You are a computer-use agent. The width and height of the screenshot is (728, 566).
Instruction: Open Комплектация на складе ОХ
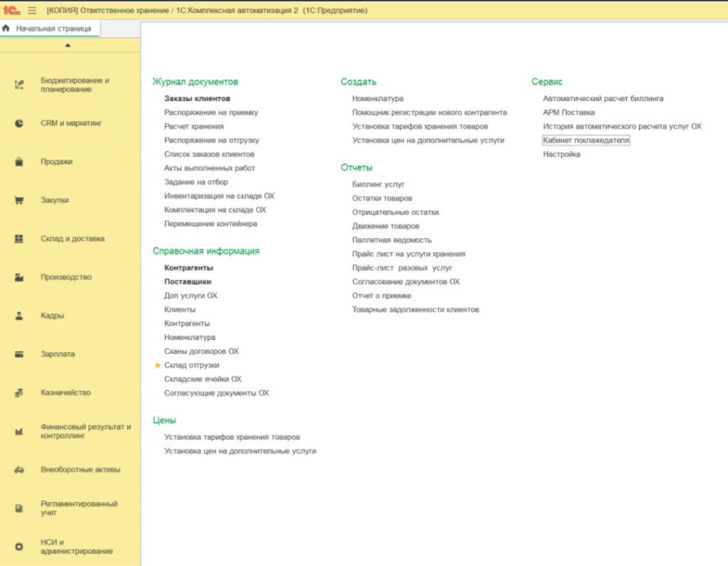[215, 210]
